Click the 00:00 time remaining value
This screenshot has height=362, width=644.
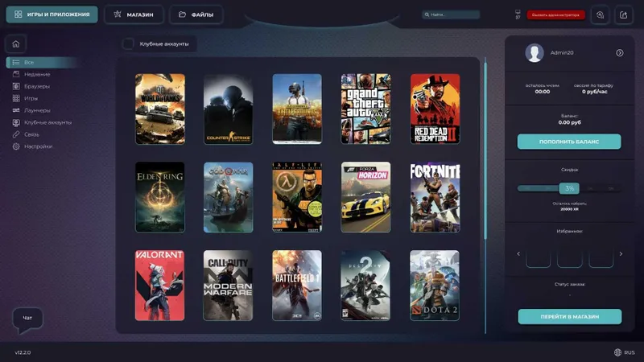[x=542, y=92]
